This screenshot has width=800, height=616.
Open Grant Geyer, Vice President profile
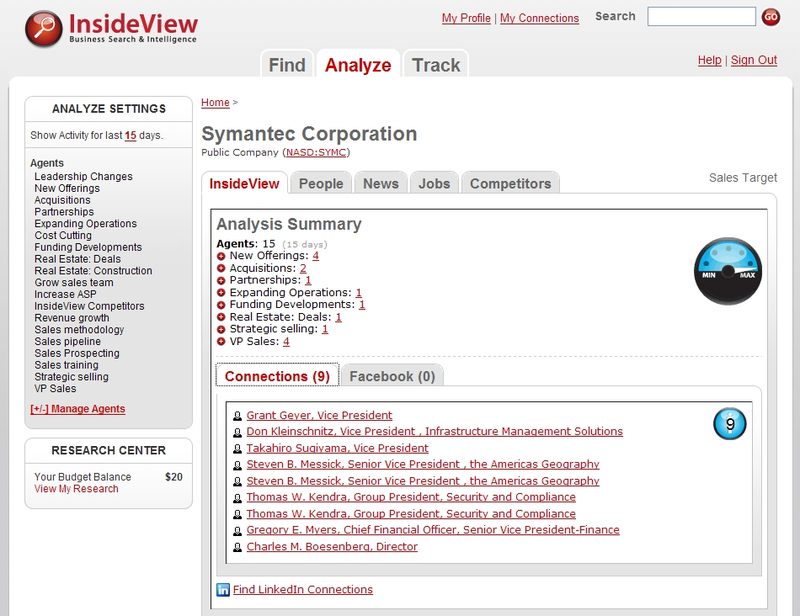pos(319,415)
